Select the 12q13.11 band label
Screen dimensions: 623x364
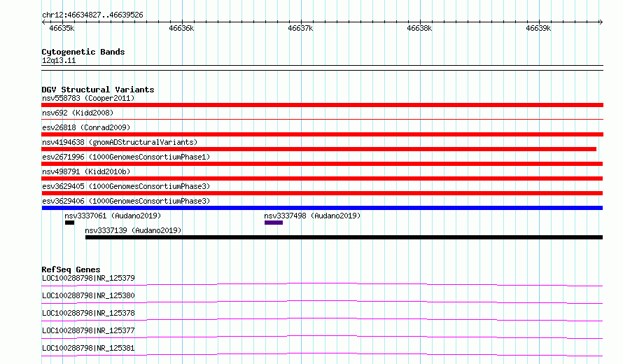click(59, 60)
